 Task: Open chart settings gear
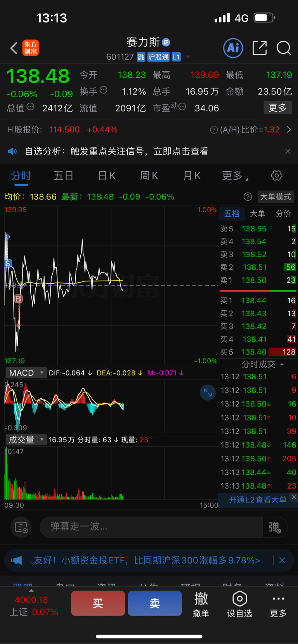(277, 176)
